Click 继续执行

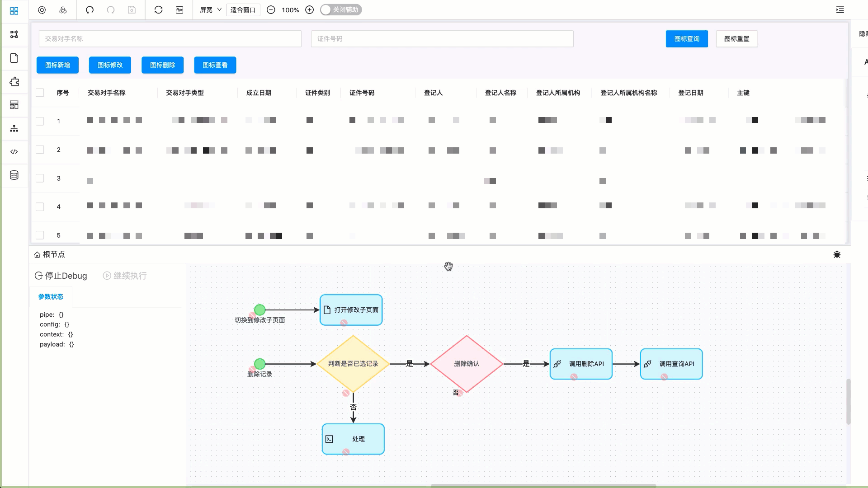(x=125, y=276)
